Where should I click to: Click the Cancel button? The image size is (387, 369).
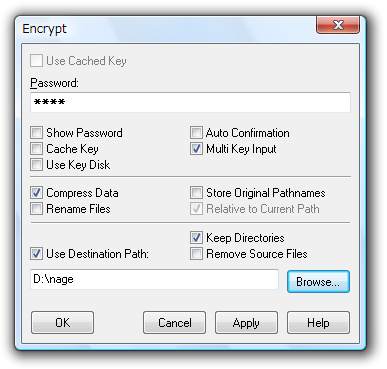point(174,322)
